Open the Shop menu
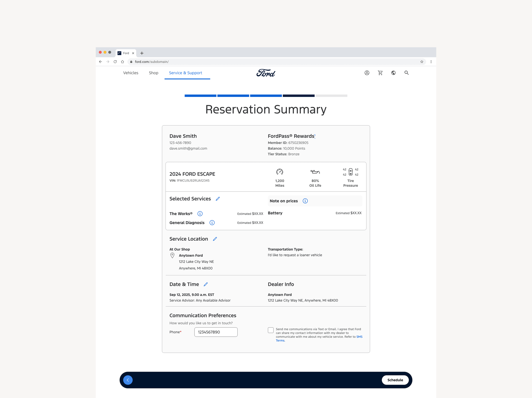 (153, 73)
